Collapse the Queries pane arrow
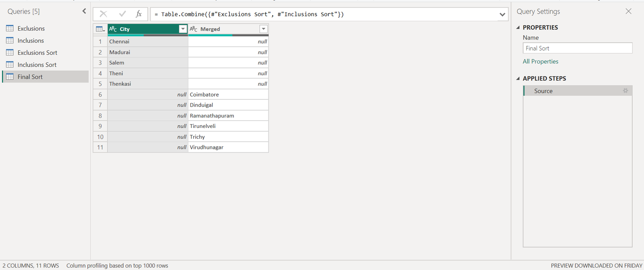Viewport: 644px width, 270px height. tap(84, 11)
